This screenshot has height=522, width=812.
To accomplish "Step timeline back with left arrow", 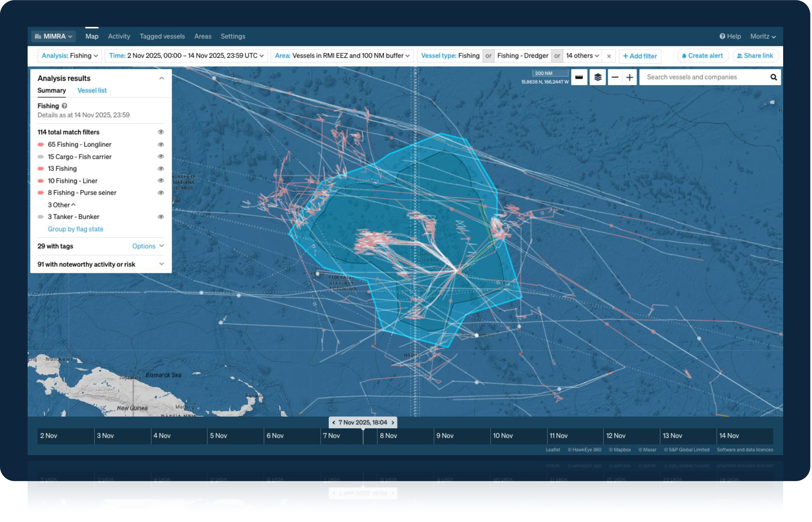I will click(334, 423).
